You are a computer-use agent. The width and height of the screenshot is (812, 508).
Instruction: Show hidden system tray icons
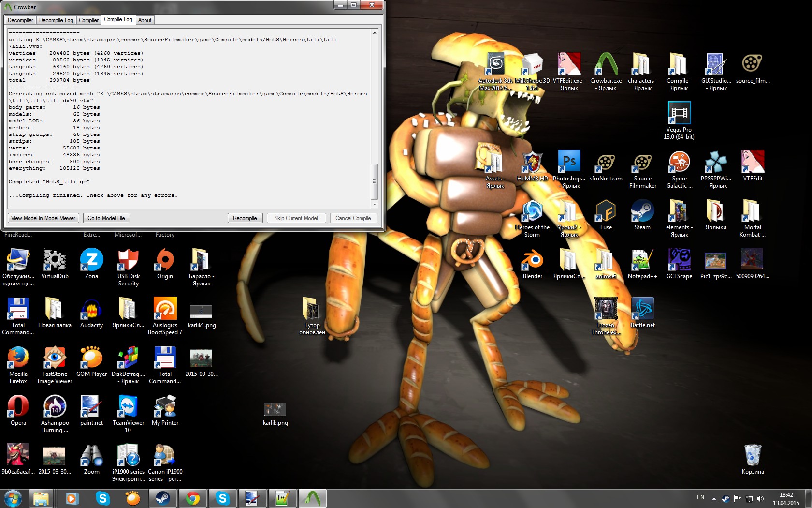pyautogui.click(x=714, y=499)
